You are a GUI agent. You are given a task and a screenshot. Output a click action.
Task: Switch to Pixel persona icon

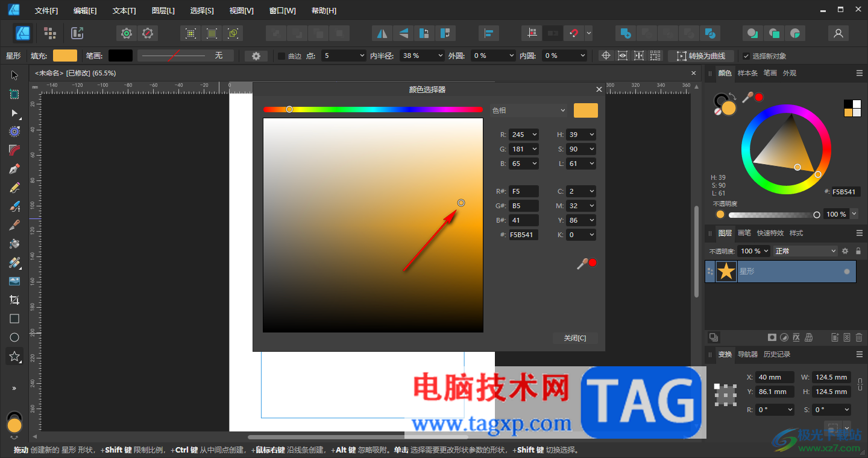50,33
